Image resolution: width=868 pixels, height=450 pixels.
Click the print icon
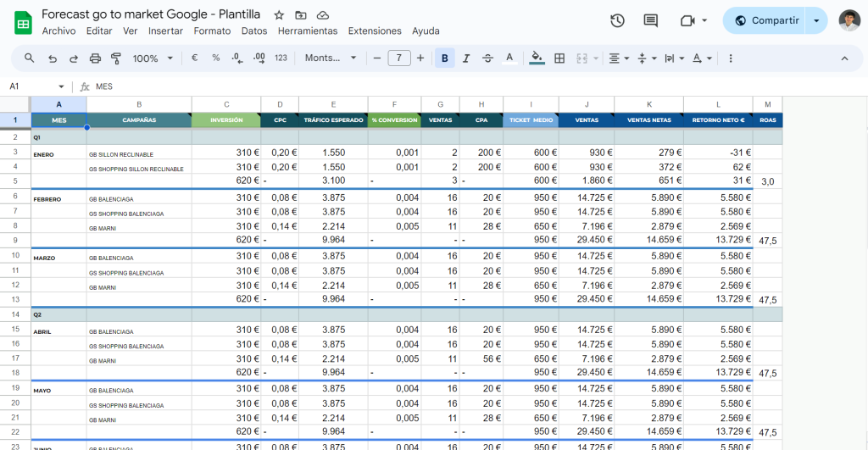click(95, 58)
